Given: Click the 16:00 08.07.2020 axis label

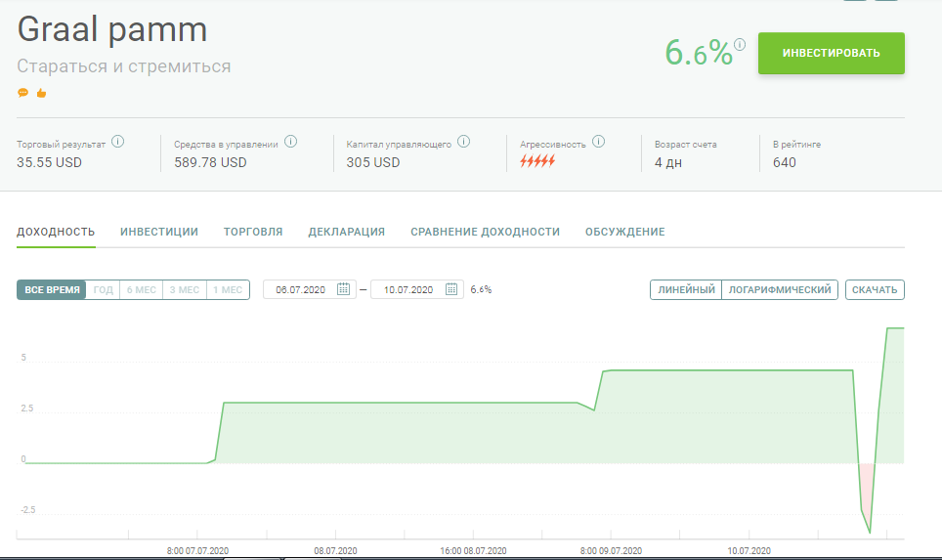Looking at the screenshot, I should 473,550.
